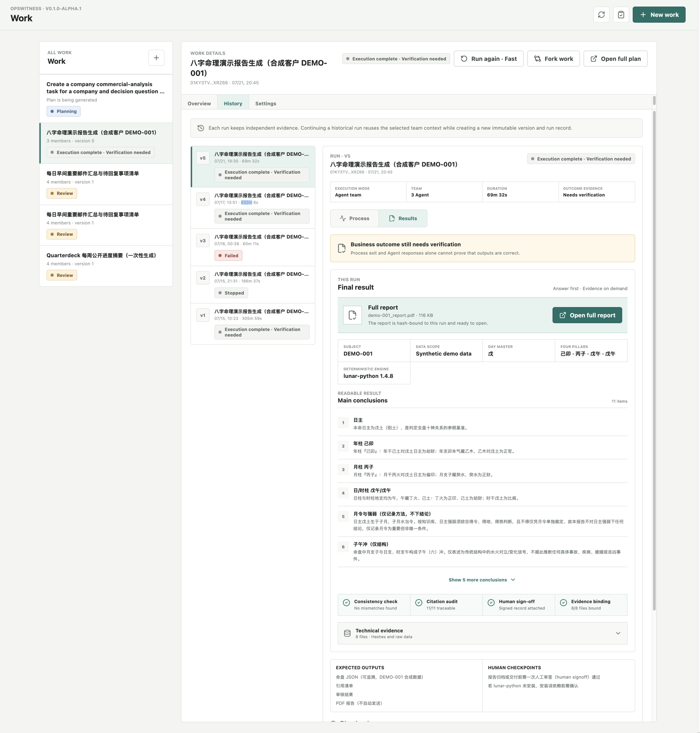
Task: Click the refresh icon in top header
Action: point(601,15)
